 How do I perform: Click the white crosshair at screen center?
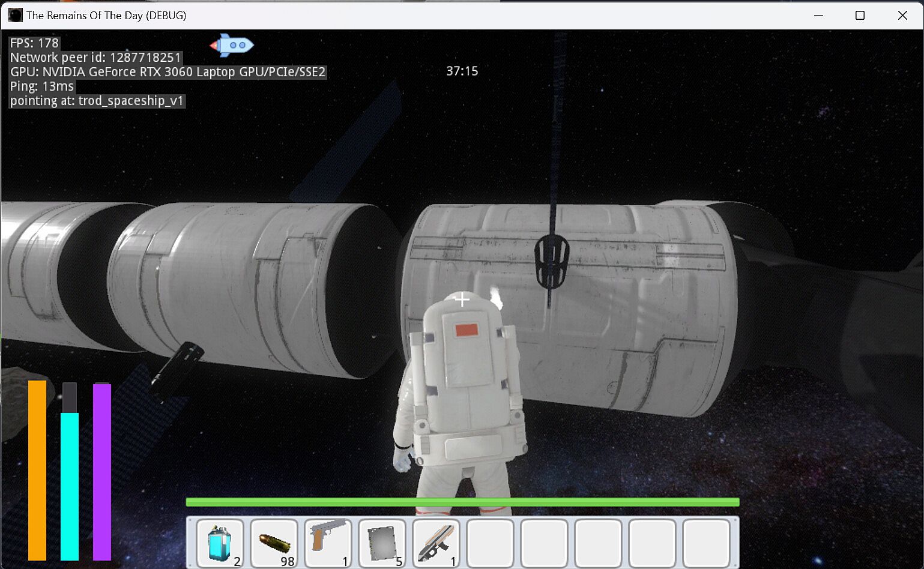click(462, 300)
